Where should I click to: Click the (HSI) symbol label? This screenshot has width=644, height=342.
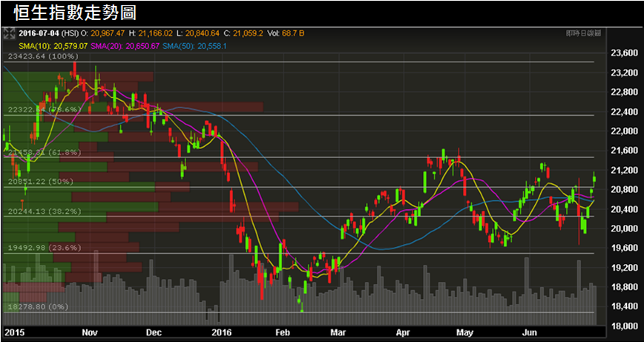click(x=70, y=33)
